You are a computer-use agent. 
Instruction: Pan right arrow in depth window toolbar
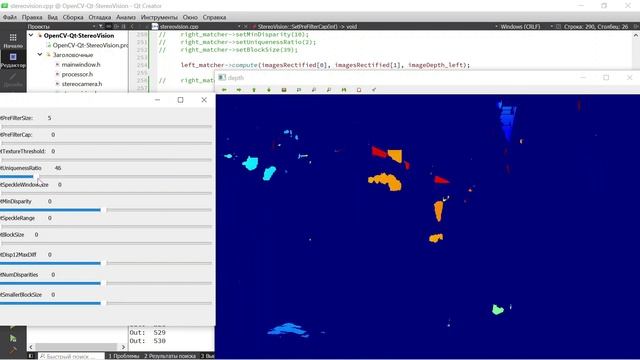click(x=239, y=90)
